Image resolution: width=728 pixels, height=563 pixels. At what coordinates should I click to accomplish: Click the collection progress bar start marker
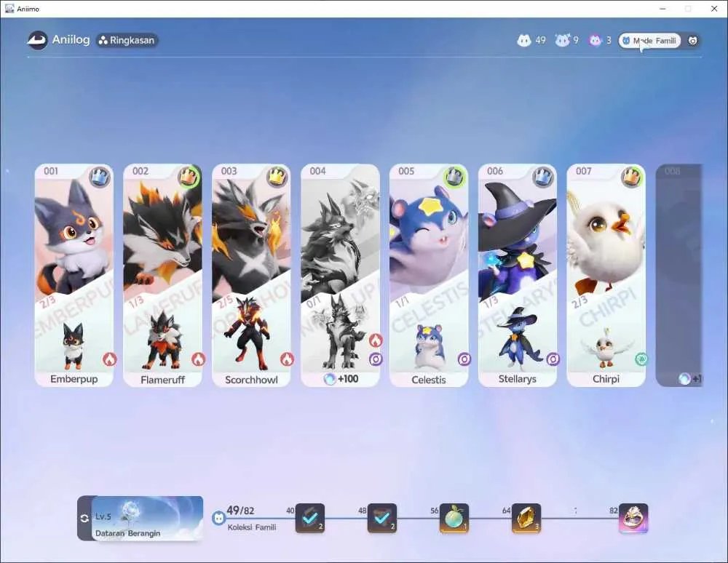tap(218, 518)
